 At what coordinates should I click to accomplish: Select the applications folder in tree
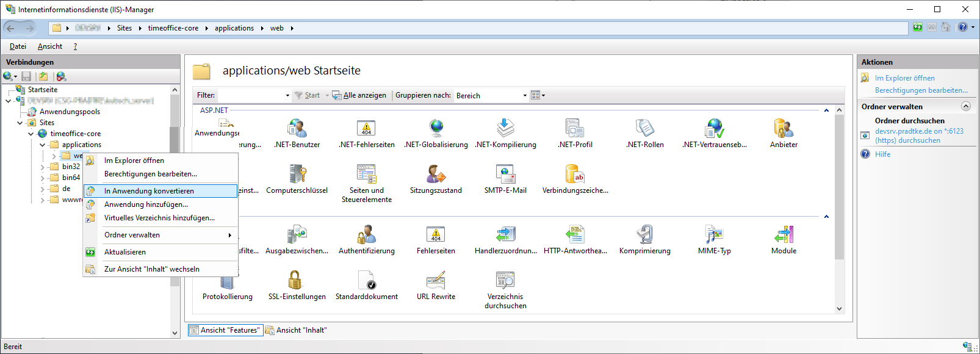pyautogui.click(x=81, y=145)
